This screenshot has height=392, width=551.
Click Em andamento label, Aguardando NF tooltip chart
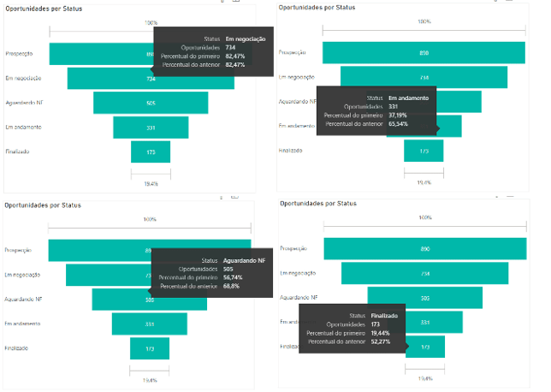(22, 324)
